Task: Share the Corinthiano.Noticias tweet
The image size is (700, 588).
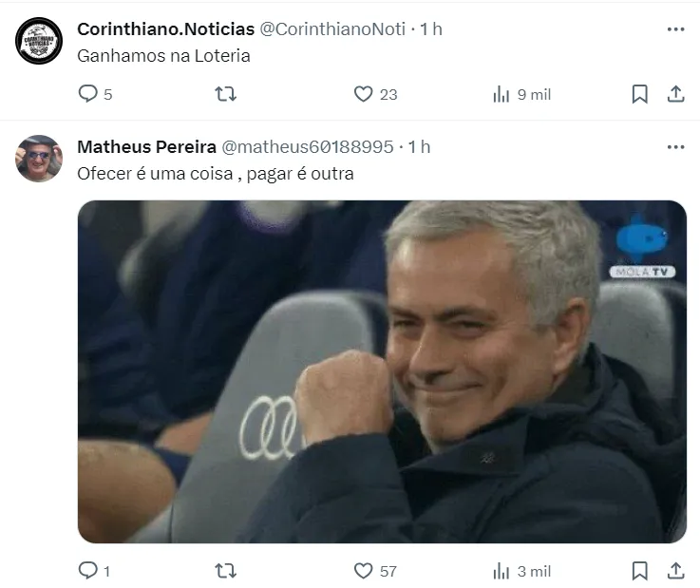Action: pyautogui.click(x=675, y=94)
